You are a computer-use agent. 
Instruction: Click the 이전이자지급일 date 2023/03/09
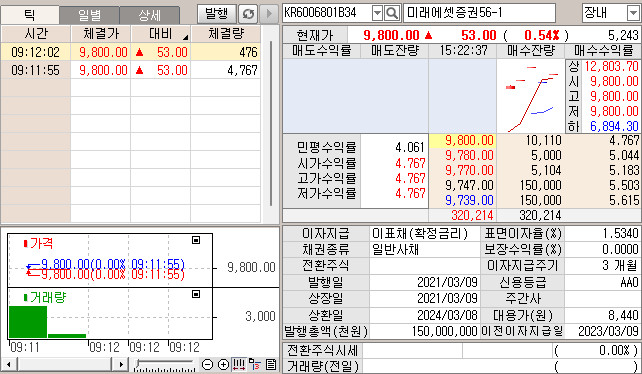608,331
